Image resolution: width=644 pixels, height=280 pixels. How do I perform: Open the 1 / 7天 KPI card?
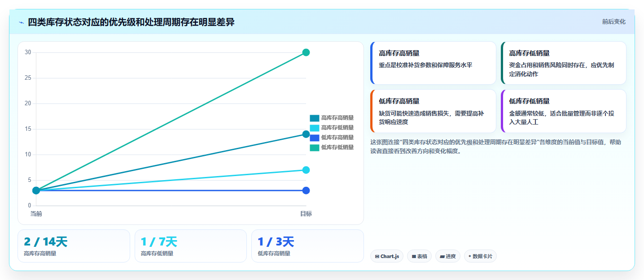coord(191,246)
